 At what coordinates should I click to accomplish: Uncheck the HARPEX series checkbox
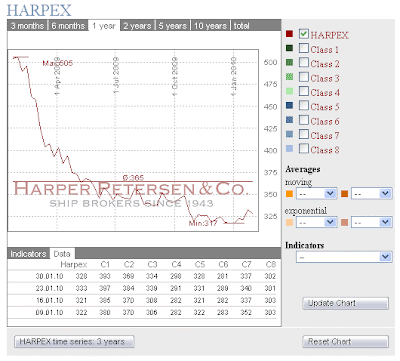304,34
